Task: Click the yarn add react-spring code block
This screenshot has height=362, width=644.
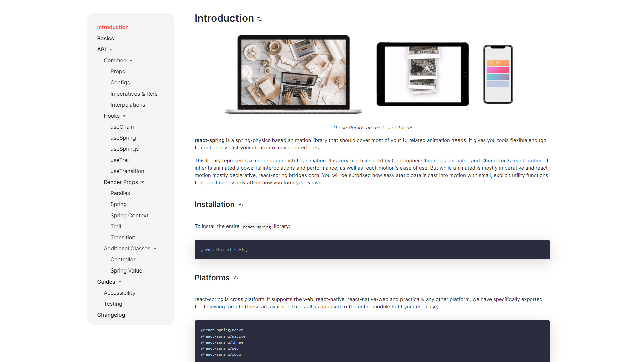Action: (x=372, y=250)
